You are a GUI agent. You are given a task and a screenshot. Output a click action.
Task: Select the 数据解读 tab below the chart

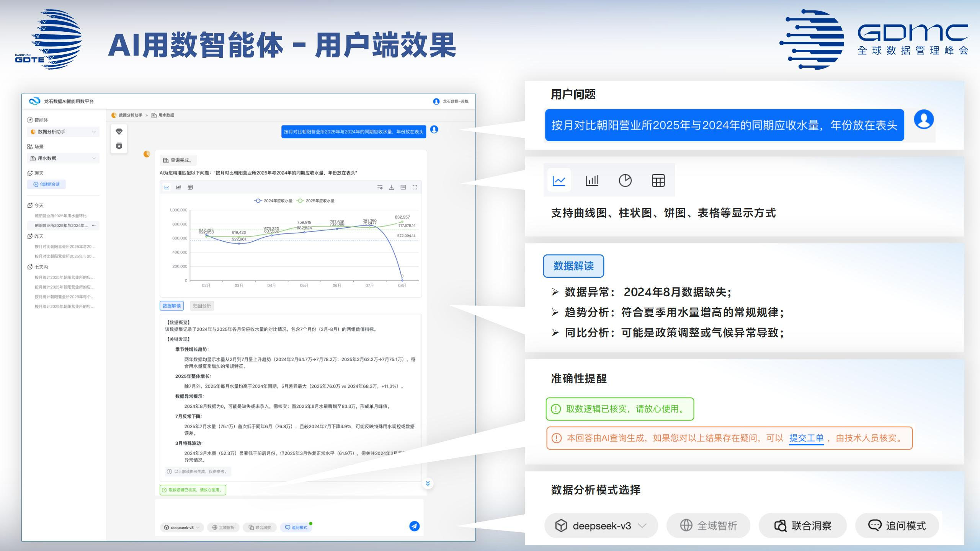click(x=172, y=306)
